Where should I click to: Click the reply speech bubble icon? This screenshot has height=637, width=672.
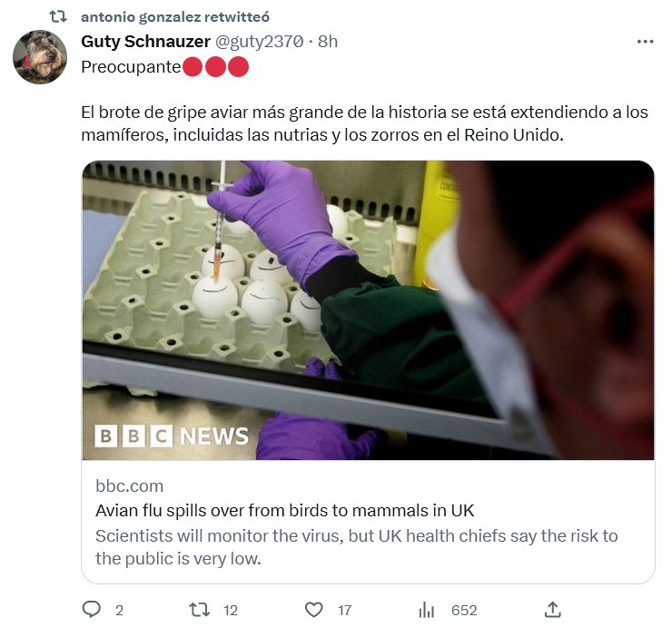tap(92, 610)
